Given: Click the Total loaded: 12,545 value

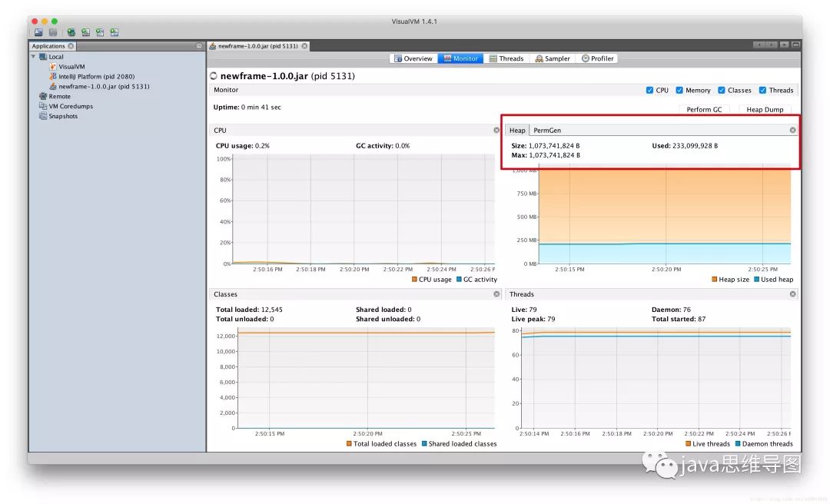Looking at the screenshot, I should click(x=249, y=310).
